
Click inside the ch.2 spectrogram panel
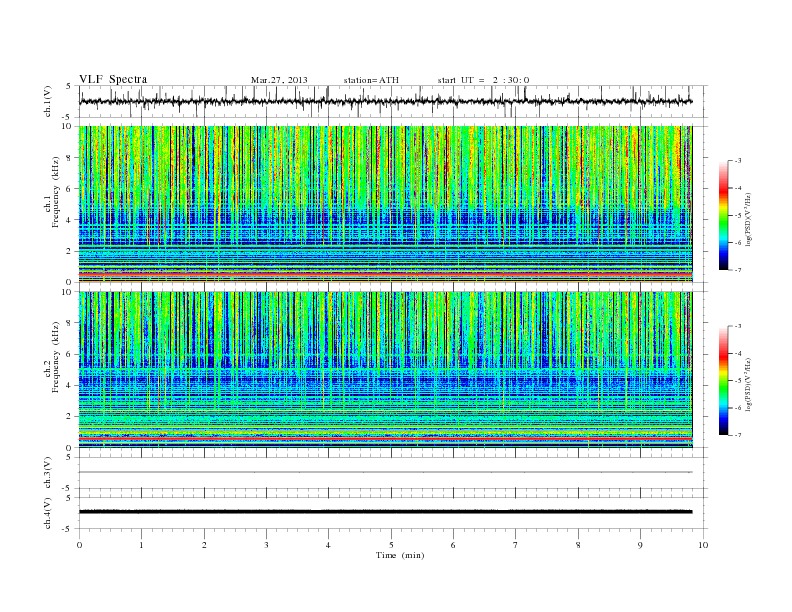(x=385, y=370)
